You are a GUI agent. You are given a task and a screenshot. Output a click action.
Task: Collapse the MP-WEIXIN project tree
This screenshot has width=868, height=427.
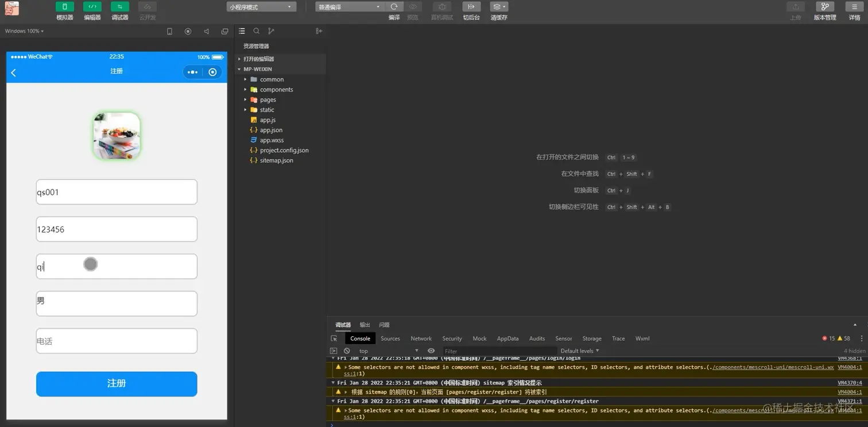pos(280,69)
